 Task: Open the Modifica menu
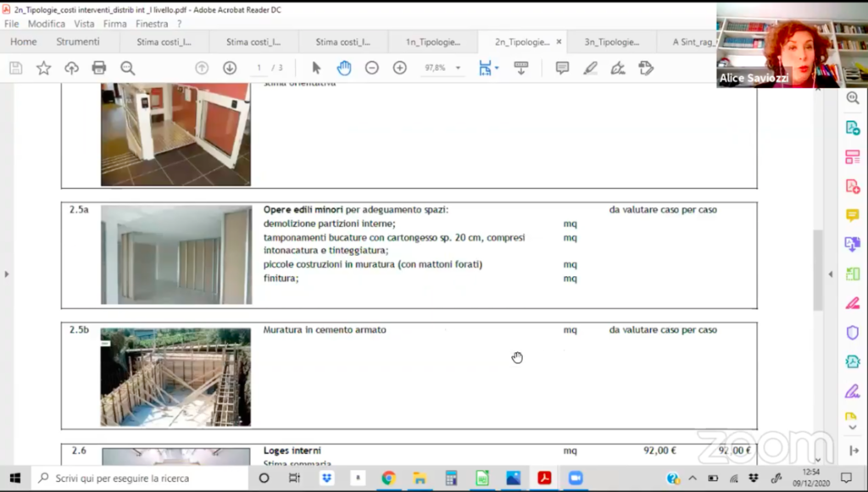tap(46, 24)
